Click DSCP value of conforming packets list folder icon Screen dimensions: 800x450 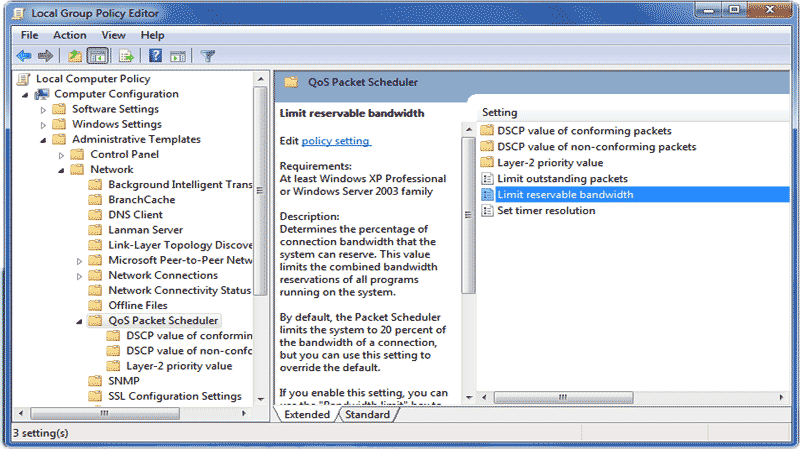(487, 131)
